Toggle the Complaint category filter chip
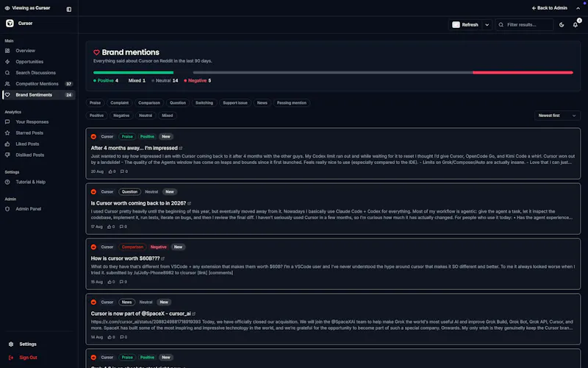The height and width of the screenshot is (368, 588). click(x=119, y=103)
